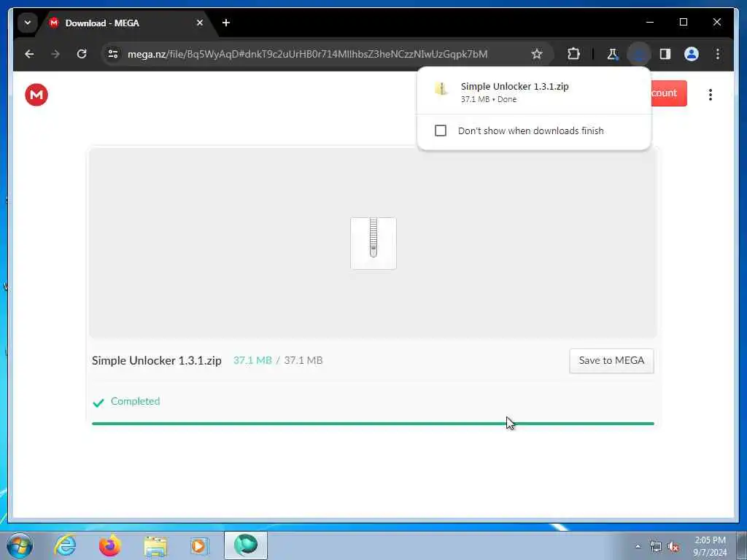Click the red account button
The image size is (747, 560).
[669, 93]
